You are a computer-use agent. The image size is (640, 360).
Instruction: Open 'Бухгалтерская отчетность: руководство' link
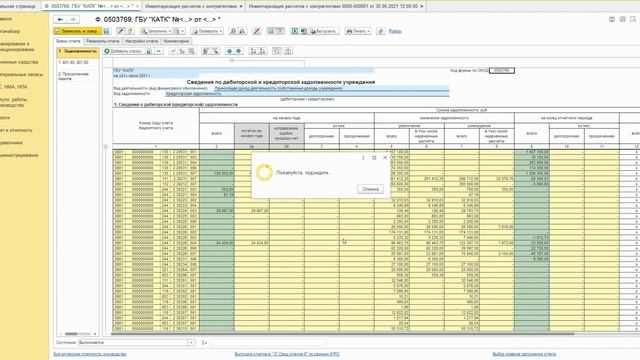(90, 354)
